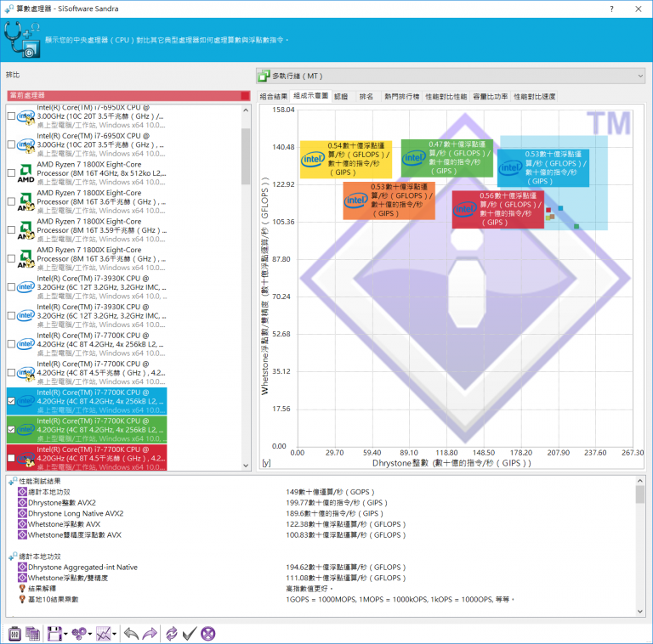
Task: Click the refresh results icon
Action: [x=171, y=634]
